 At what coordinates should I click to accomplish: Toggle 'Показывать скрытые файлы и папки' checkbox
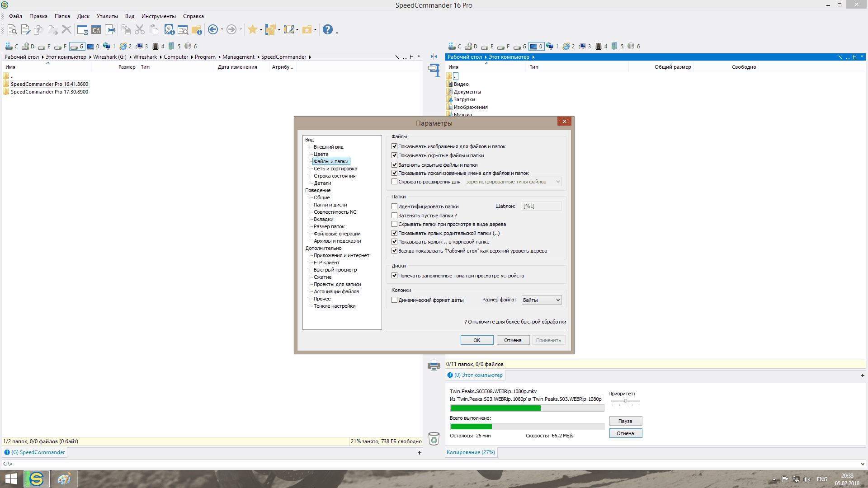point(394,155)
